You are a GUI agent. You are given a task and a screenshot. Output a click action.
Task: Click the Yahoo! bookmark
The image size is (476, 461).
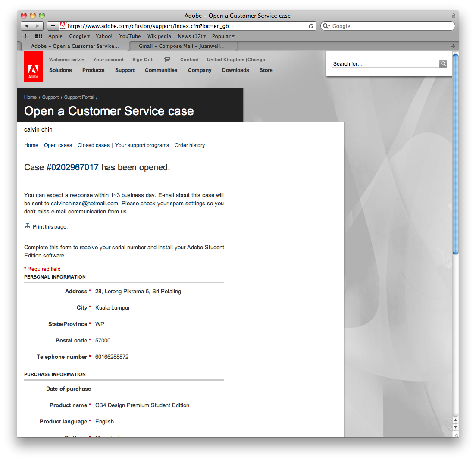point(104,36)
